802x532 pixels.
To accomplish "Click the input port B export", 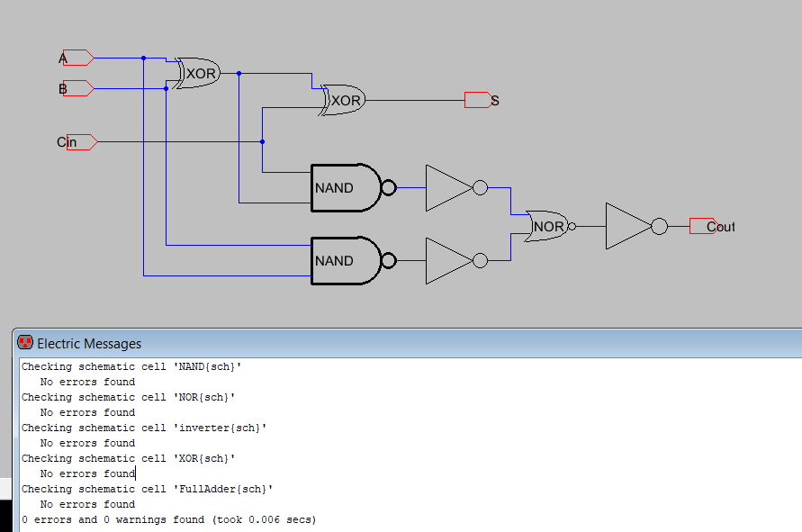I will 77,88.
